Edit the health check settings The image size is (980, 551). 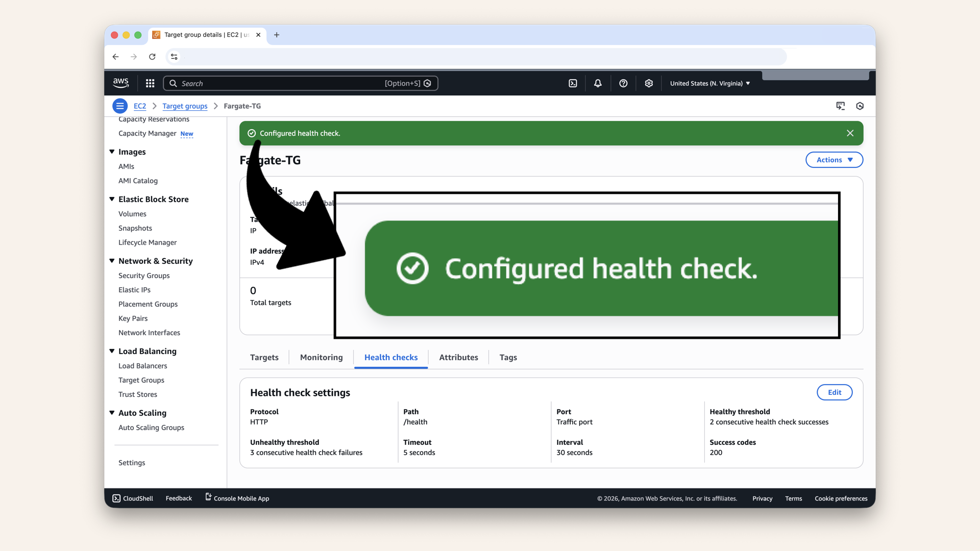coord(834,392)
